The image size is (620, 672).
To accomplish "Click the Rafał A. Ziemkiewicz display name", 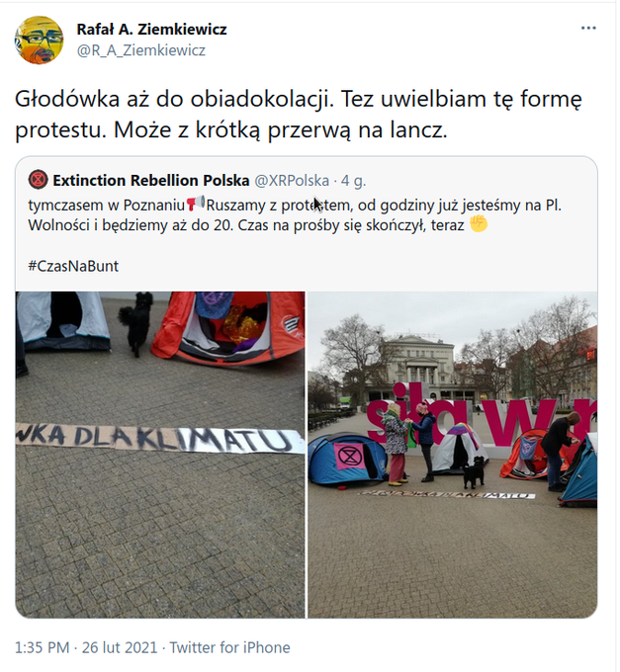I will click(x=151, y=29).
